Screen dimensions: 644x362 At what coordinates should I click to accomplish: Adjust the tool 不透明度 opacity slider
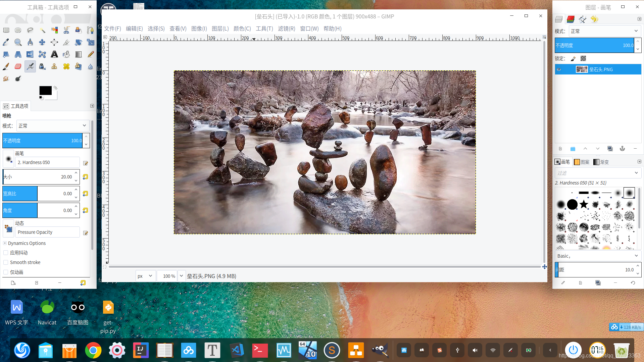click(43, 141)
